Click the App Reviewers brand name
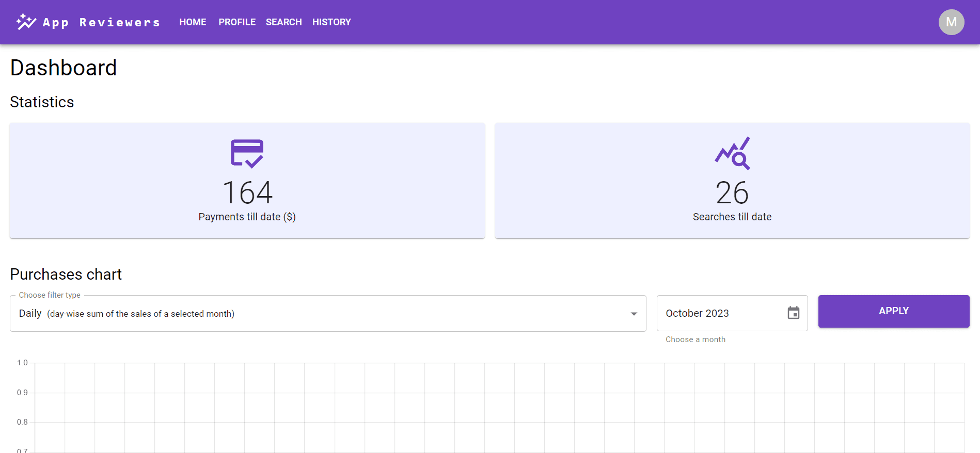Image resolution: width=980 pixels, height=453 pixels. click(x=101, y=22)
